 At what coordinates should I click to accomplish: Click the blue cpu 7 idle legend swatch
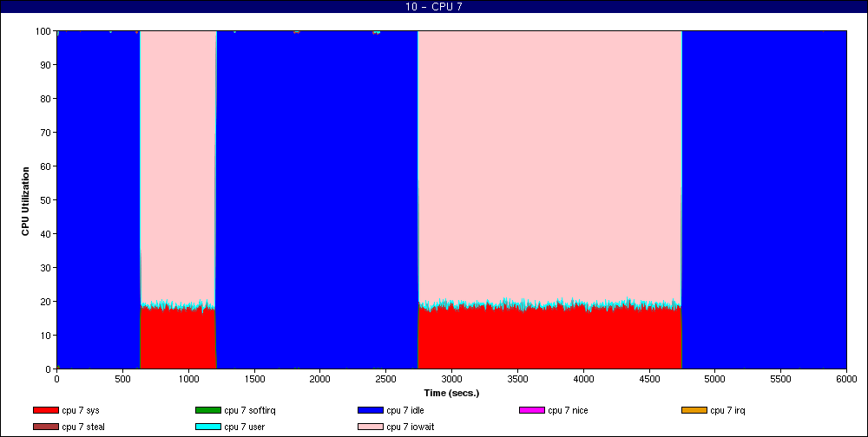click(x=371, y=410)
